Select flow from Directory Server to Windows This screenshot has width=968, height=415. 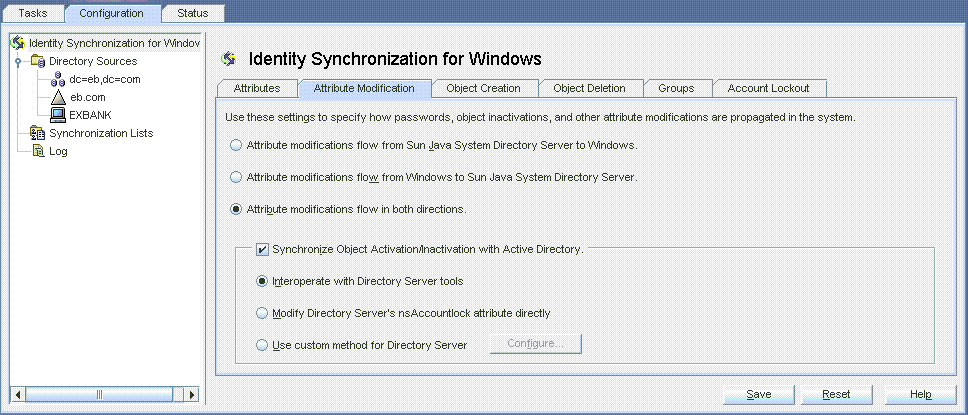pos(236,146)
